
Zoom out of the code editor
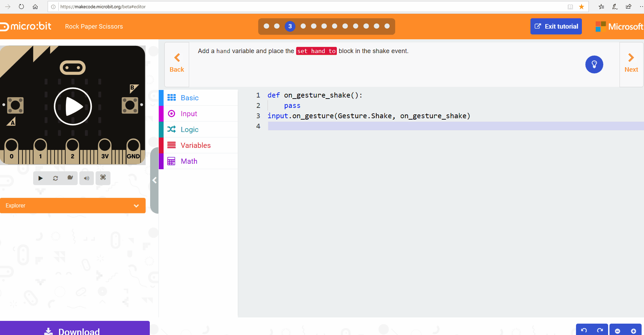click(x=617, y=330)
